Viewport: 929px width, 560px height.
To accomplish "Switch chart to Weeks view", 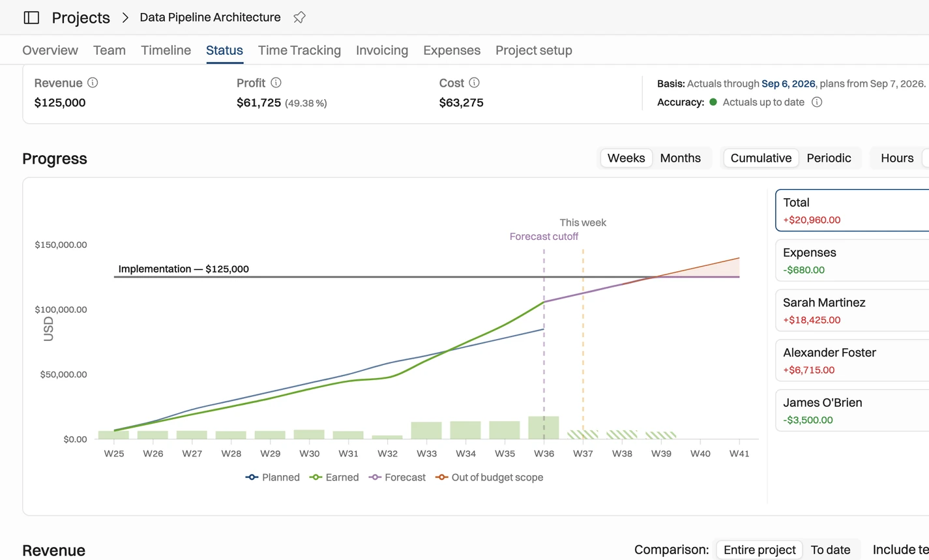I will pyautogui.click(x=626, y=158).
